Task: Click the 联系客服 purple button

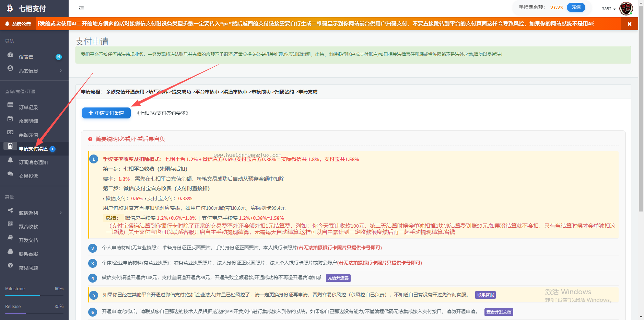Action: point(485,295)
